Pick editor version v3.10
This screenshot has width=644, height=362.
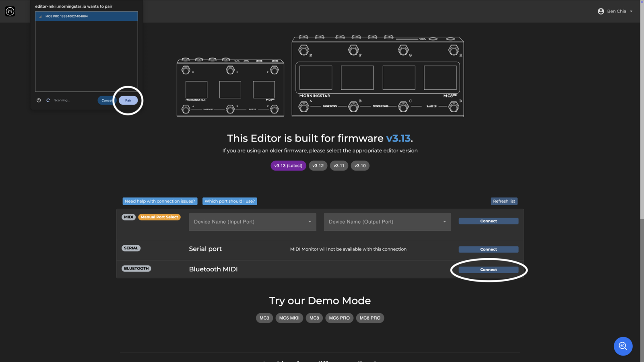pos(360,166)
